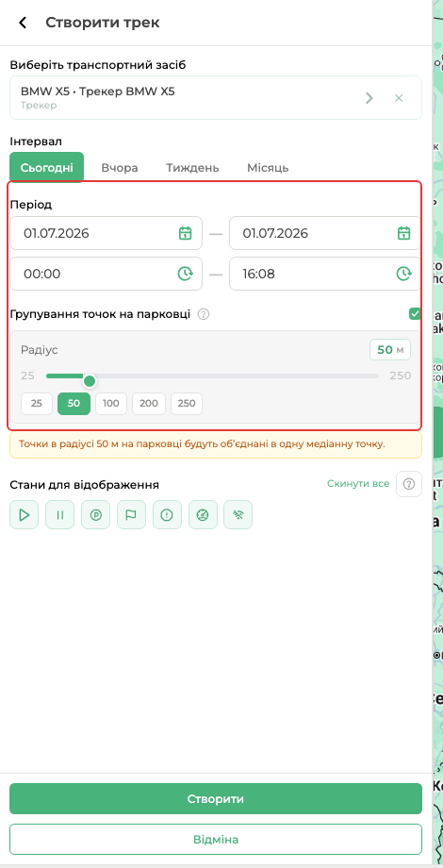Switch to the Вчора interval tab
Screen dimensions: 443x868
pos(120,168)
